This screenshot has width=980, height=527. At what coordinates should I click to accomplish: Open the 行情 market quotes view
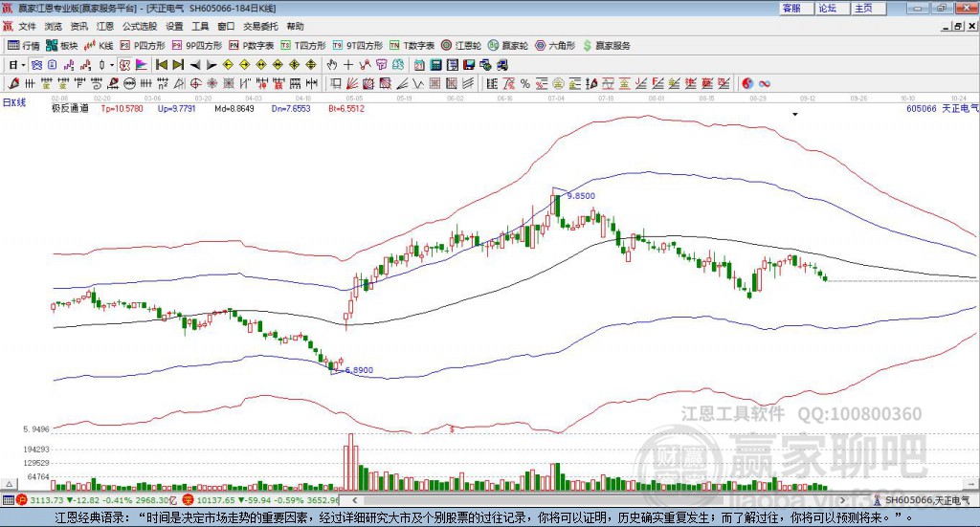(23, 46)
